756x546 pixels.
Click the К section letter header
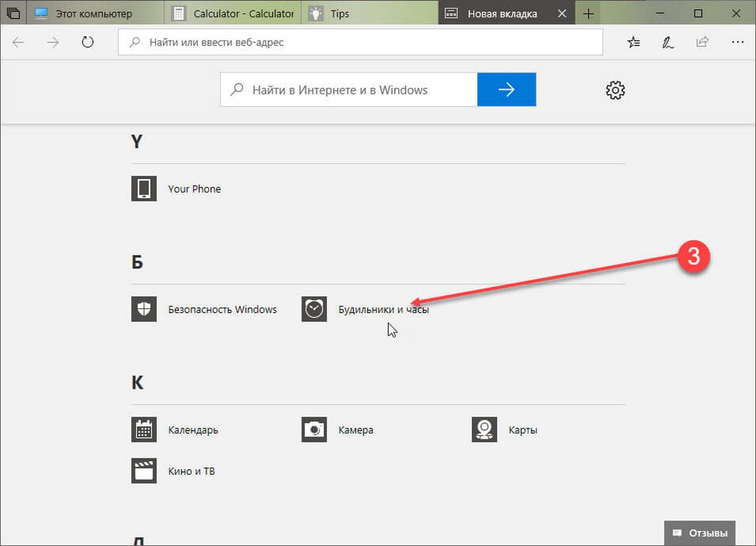137,383
